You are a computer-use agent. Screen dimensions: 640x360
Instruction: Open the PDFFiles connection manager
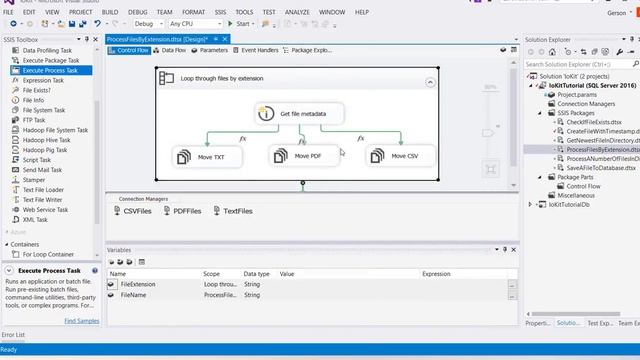click(x=182, y=211)
